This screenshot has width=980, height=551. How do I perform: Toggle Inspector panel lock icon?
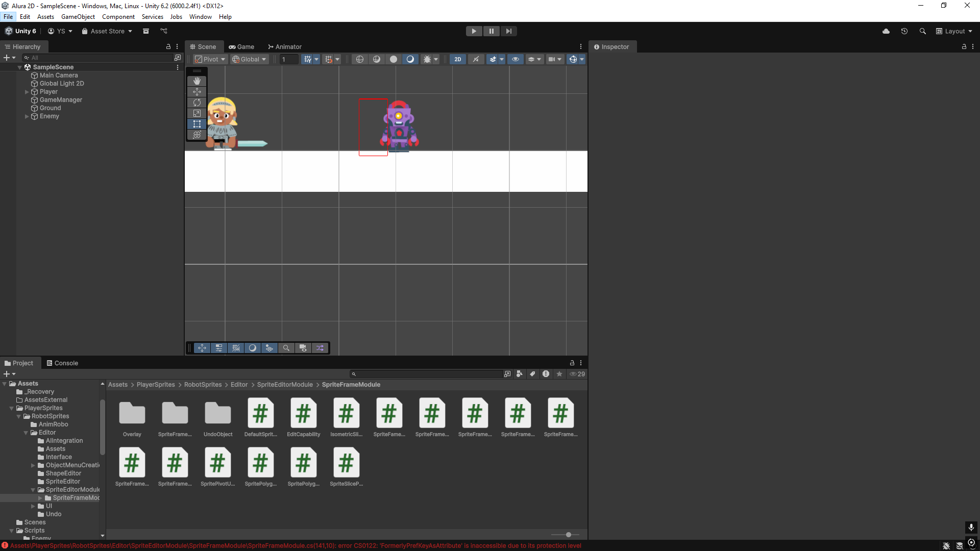pos(964,46)
